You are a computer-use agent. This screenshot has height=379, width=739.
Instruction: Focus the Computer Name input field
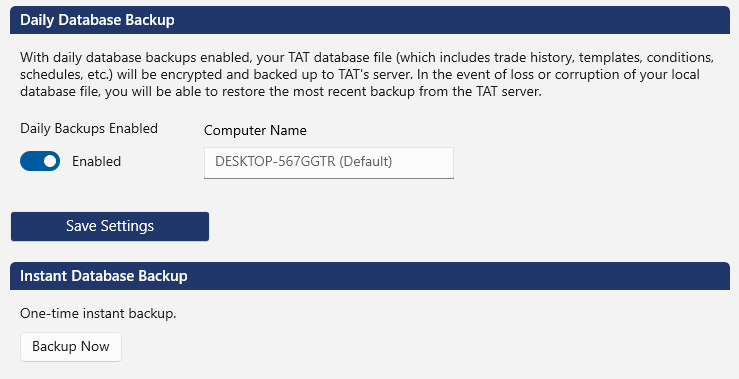pos(328,163)
